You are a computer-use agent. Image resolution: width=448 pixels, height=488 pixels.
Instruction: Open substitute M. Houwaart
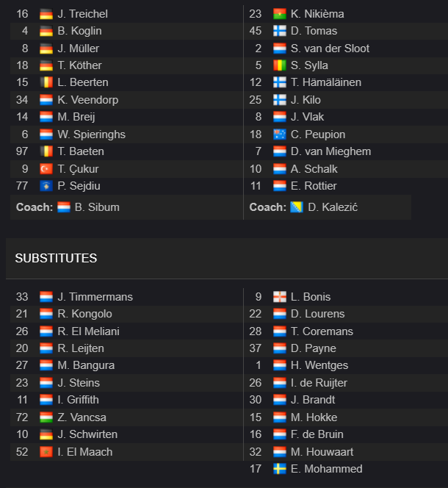[x=322, y=452]
